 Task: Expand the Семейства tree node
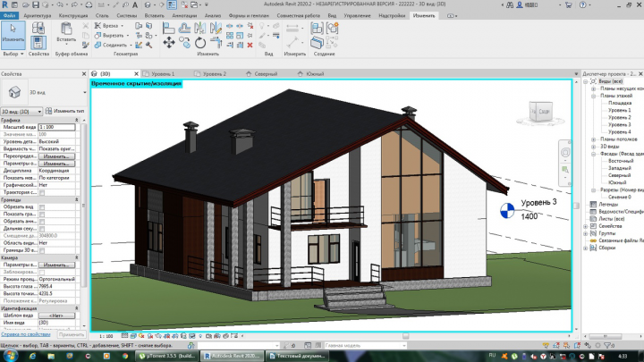pos(586,226)
